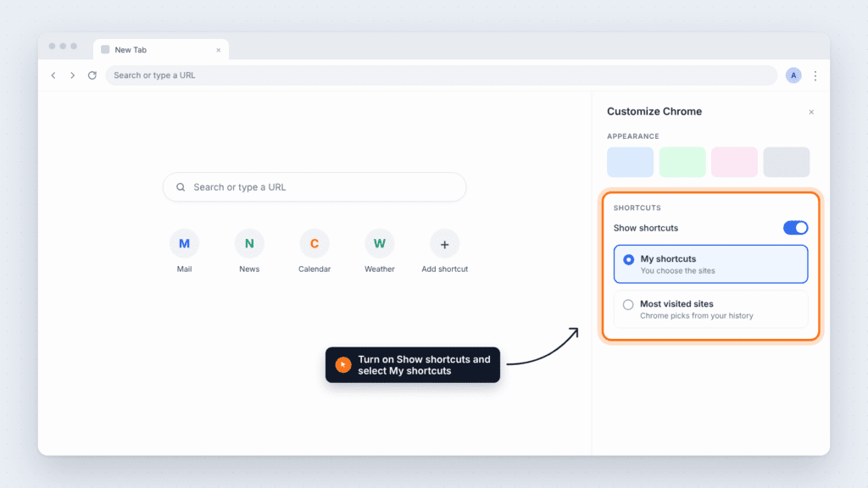Choose the gray appearance swatch
The width and height of the screenshot is (868, 488).
coord(786,162)
